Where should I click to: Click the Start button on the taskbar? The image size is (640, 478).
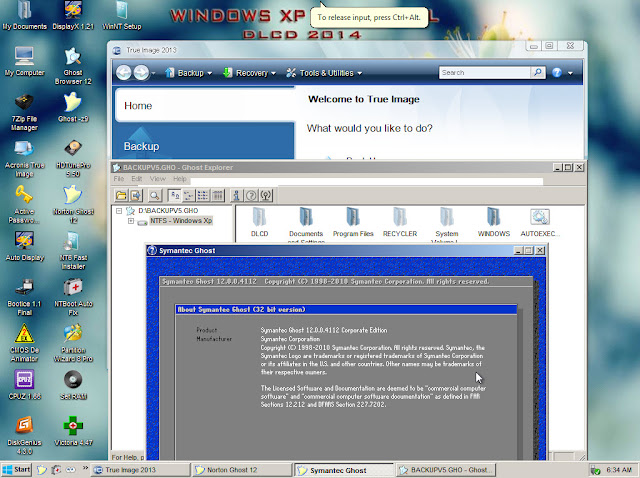[16, 470]
